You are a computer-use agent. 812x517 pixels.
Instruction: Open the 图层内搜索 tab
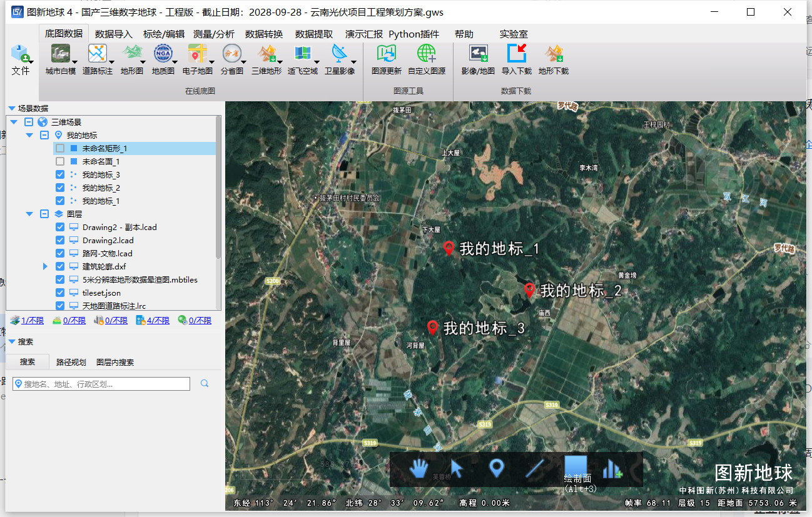tap(115, 362)
